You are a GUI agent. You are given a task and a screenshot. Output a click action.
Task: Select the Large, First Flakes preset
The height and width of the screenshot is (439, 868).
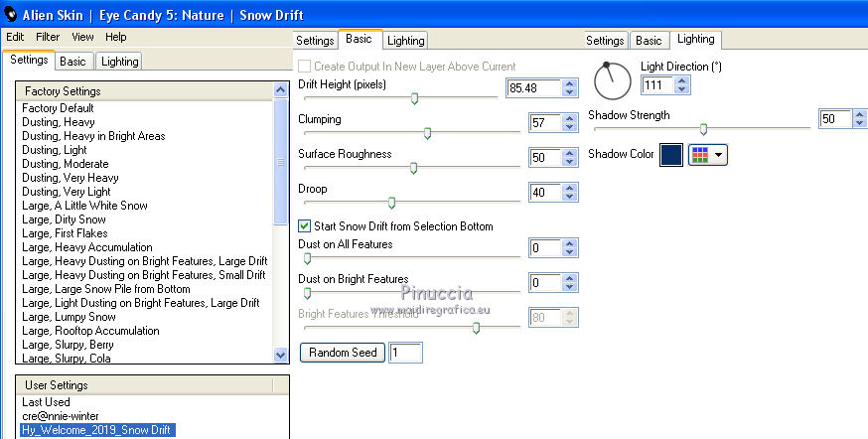[65, 233]
